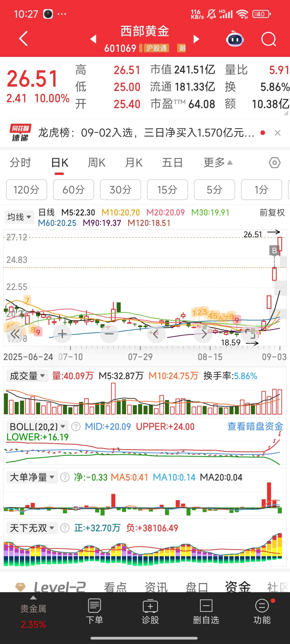Tap the B buy marker on chart
290x644 pixels.
pos(274,250)
